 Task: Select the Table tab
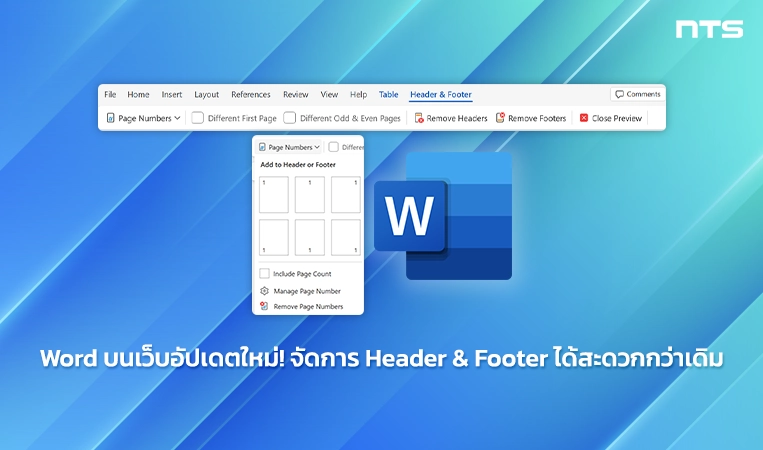388,94
